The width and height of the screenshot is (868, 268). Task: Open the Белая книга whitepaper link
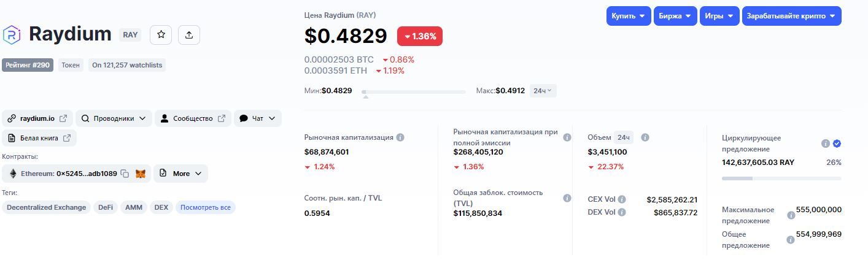[x=39, y=138]
